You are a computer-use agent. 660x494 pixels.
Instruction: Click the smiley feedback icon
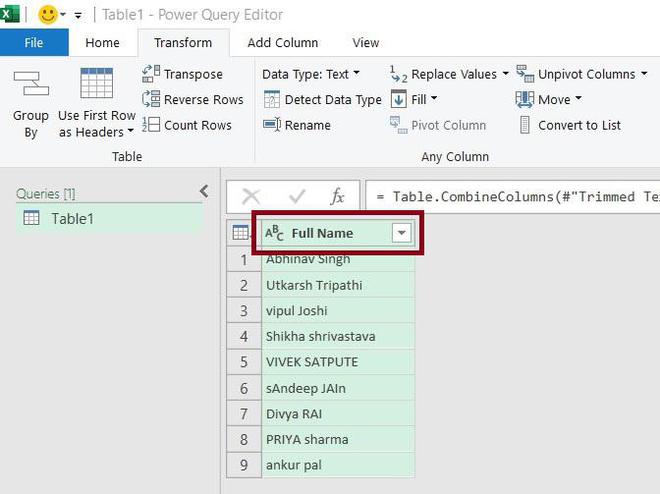[x=47, y=15]
